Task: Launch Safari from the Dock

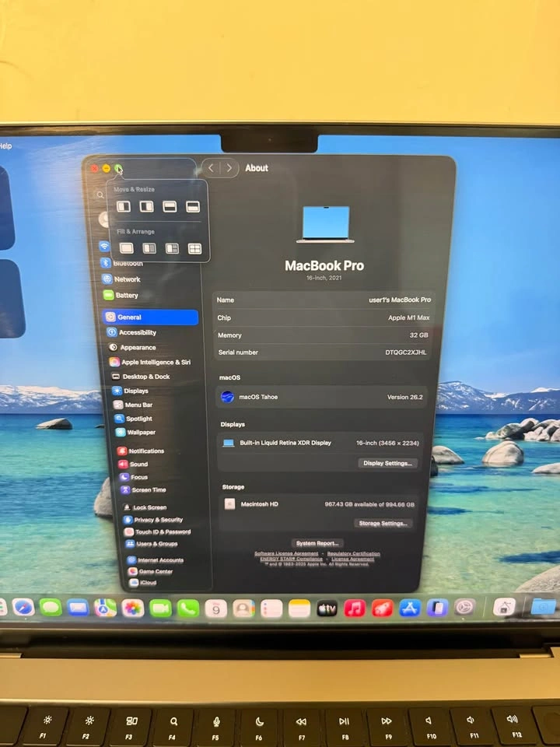Action: 23,608
